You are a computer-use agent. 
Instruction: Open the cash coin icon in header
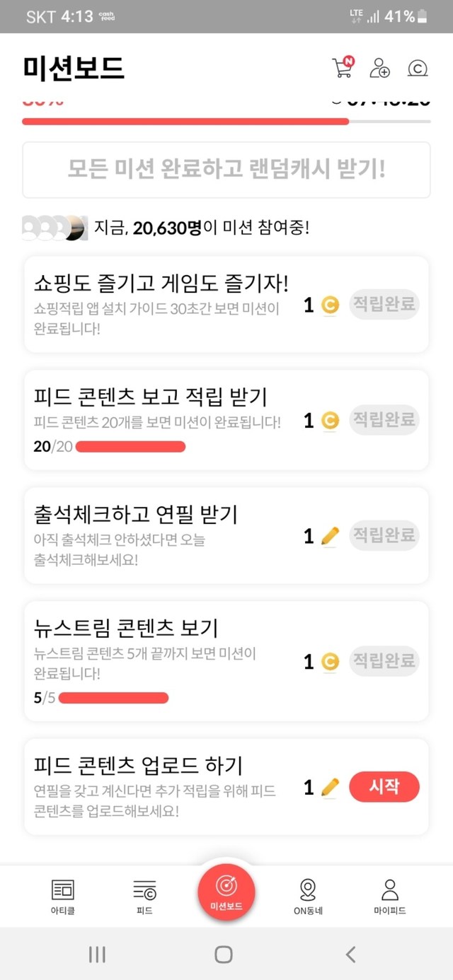(418, 68)
